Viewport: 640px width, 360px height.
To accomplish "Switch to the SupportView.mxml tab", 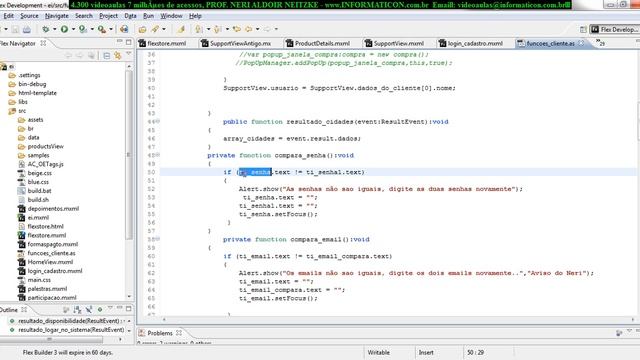I will [x=394, y=43].
